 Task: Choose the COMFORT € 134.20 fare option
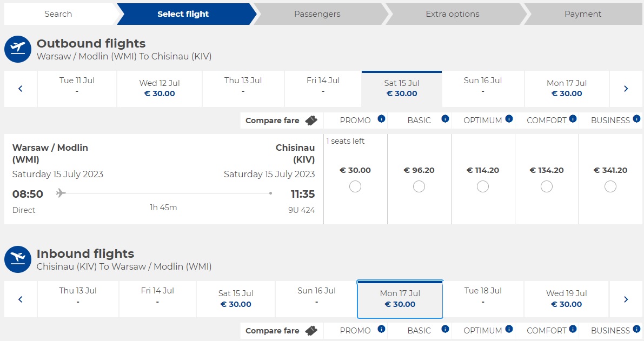click(x=547, y=186)
